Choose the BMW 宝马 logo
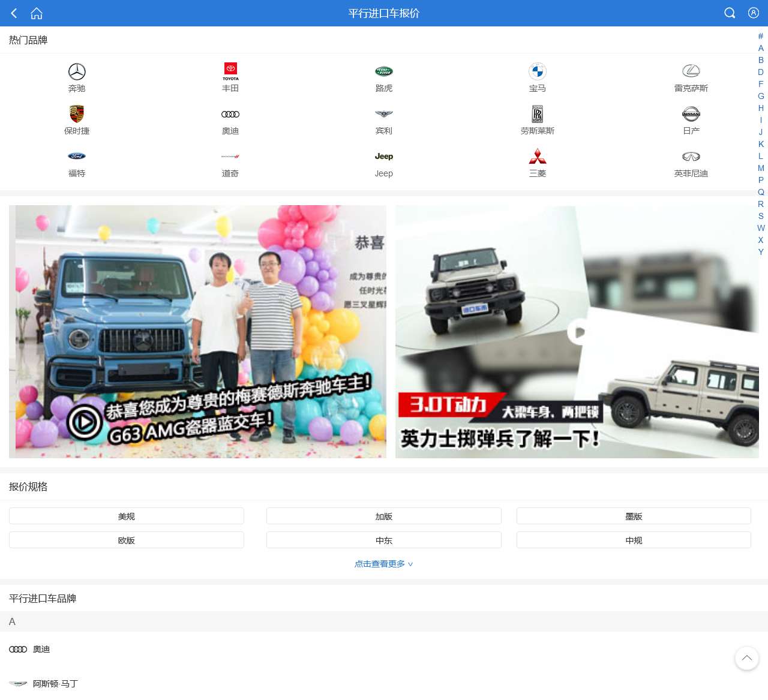Image resolution: width=768 pixels, height=700 pixels. [538, 71]
